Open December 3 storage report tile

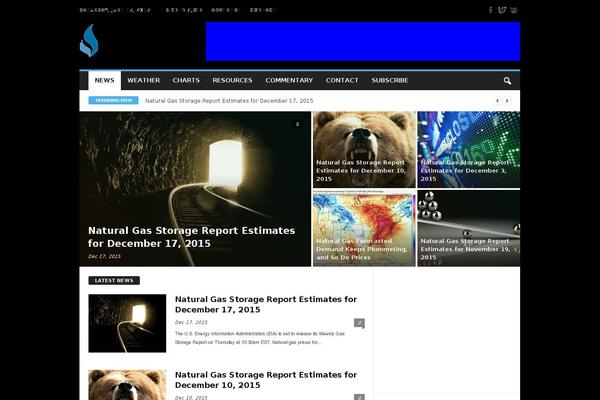pos(469,149)
